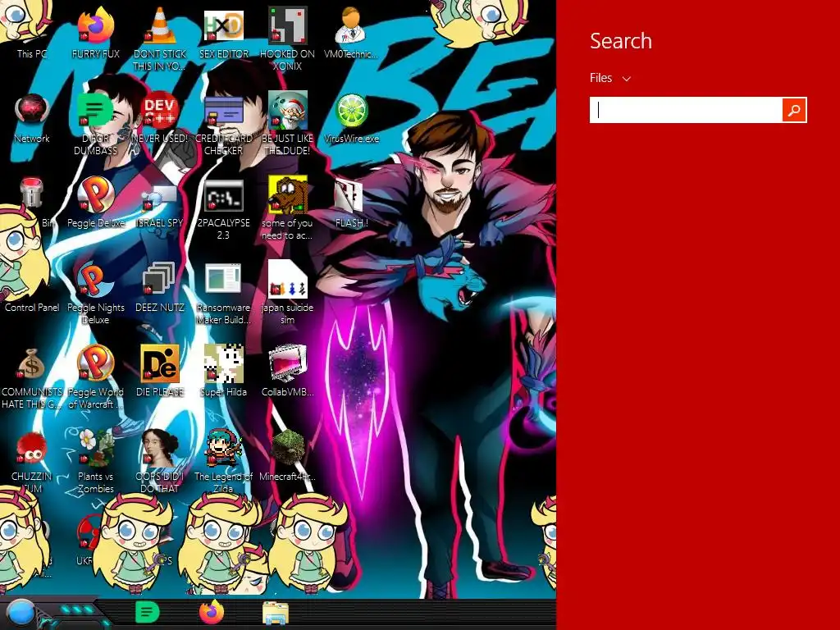Open the BE JUST LIKE THE DUDE! icon
Screen dimensions: 840x630
click(x=287, y=123)
